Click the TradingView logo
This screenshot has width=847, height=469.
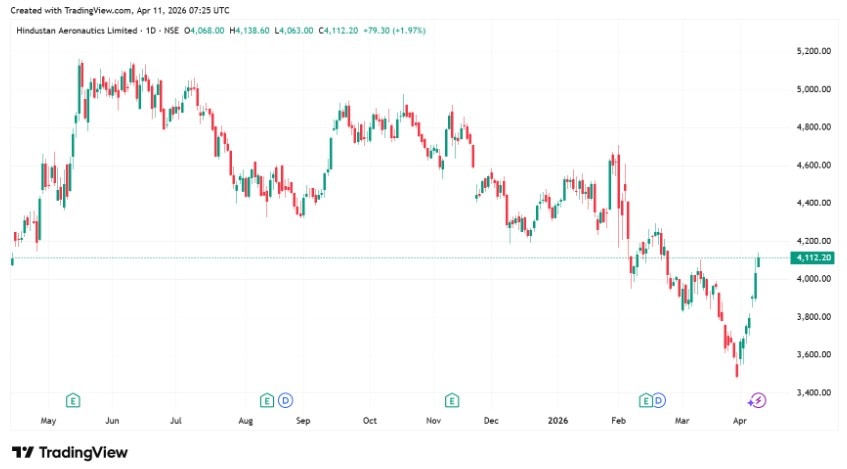coord(69,452)
